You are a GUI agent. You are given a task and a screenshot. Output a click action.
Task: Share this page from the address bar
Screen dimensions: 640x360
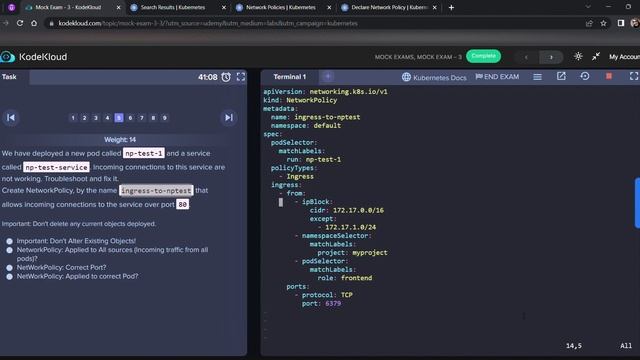click(x=589, y=23)
